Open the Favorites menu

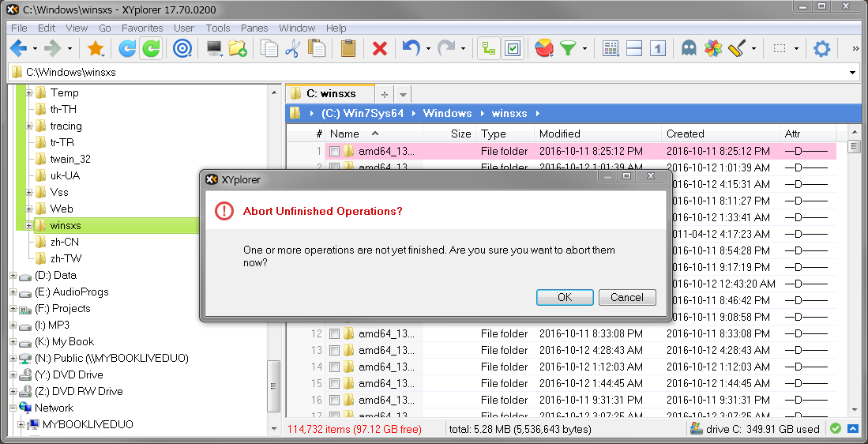pyautogui.click(x=142, y=28)
